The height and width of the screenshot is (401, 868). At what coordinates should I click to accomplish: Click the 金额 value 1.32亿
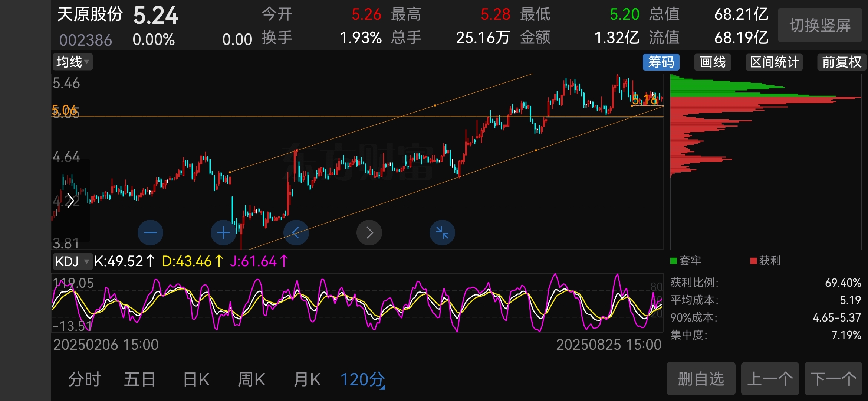point(617,38)
